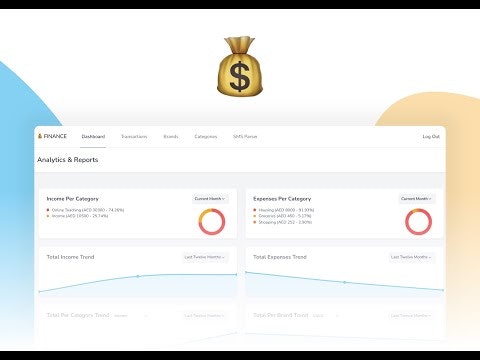Open Last Twelve Months dropdown for Total Per Brand Trend
The height and width of the screenshot is (360, 480).
[x=412, y=315]
